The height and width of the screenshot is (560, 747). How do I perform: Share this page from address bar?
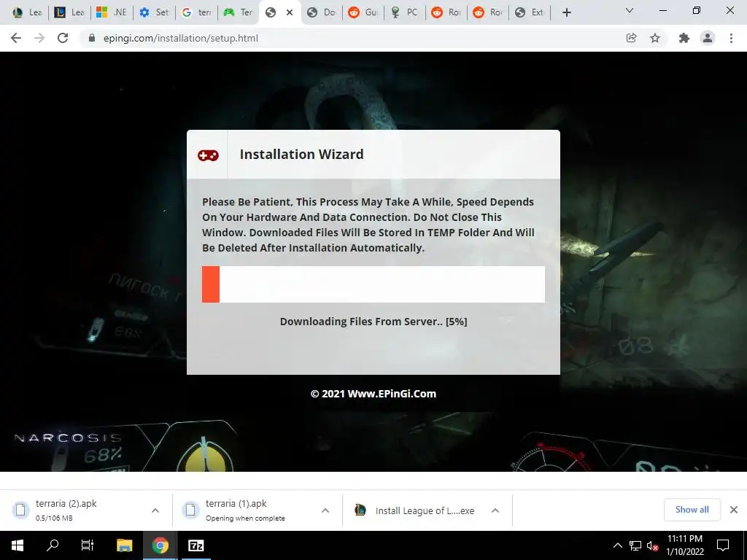tap(632, 38)
